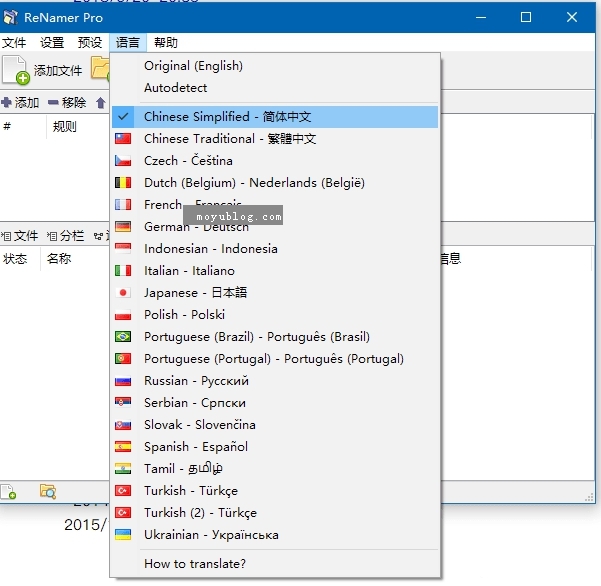Choose the Autodetect language option

275,88
